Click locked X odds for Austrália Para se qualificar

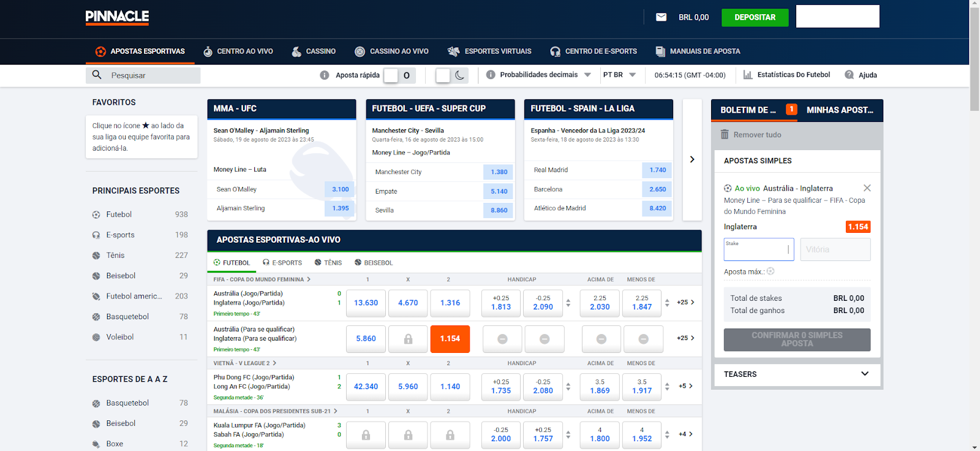click(408, 339)
